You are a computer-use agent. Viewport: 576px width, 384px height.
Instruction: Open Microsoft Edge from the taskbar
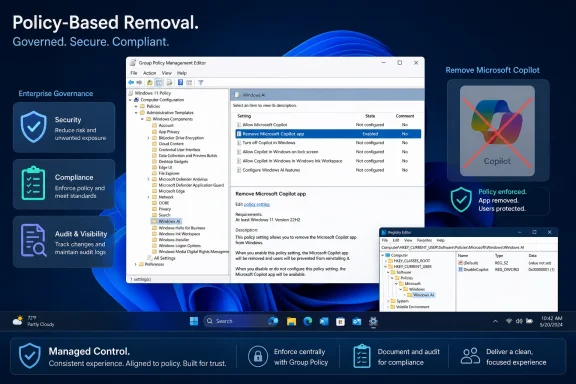click(308, 322)
